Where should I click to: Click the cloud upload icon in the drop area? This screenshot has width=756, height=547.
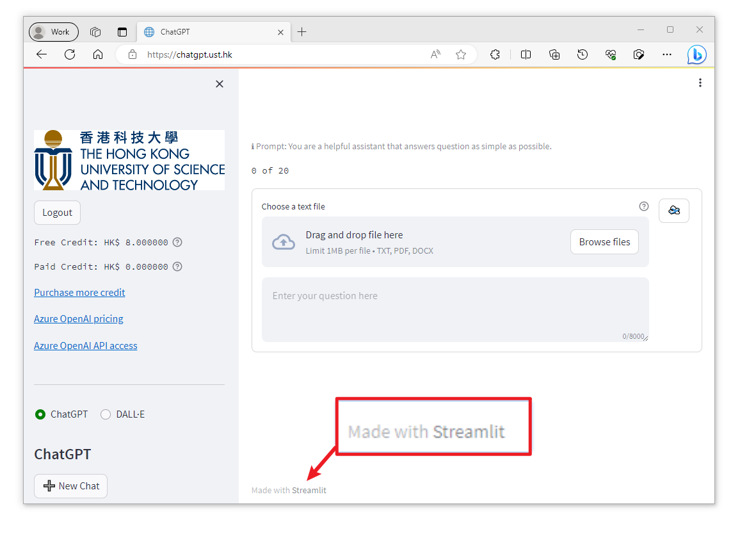[284, 241]
